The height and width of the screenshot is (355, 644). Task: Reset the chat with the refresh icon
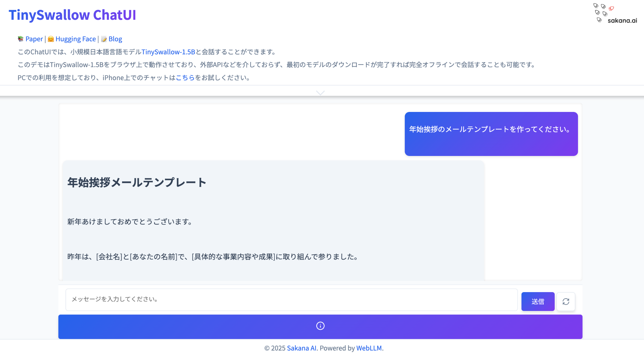566,302
